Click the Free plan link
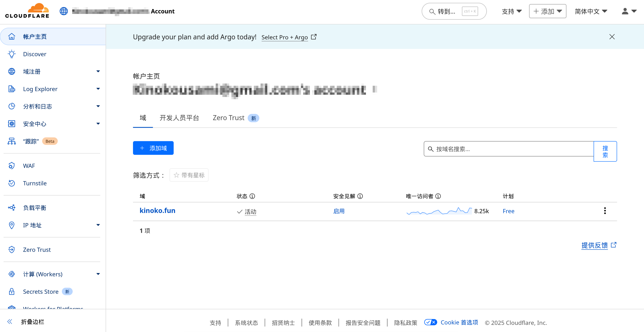This screenshot has width=644, height=332. 509,211
